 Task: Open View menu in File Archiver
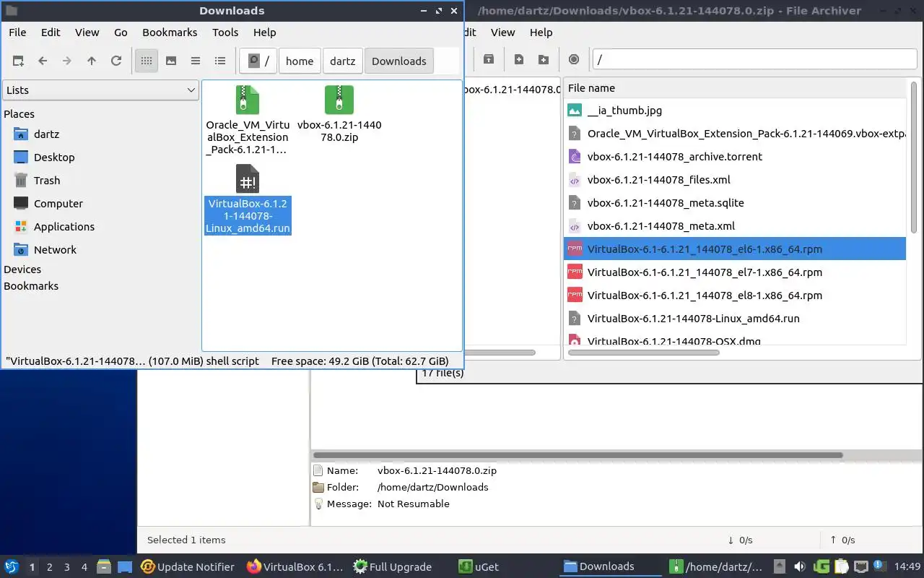(503, 32)
